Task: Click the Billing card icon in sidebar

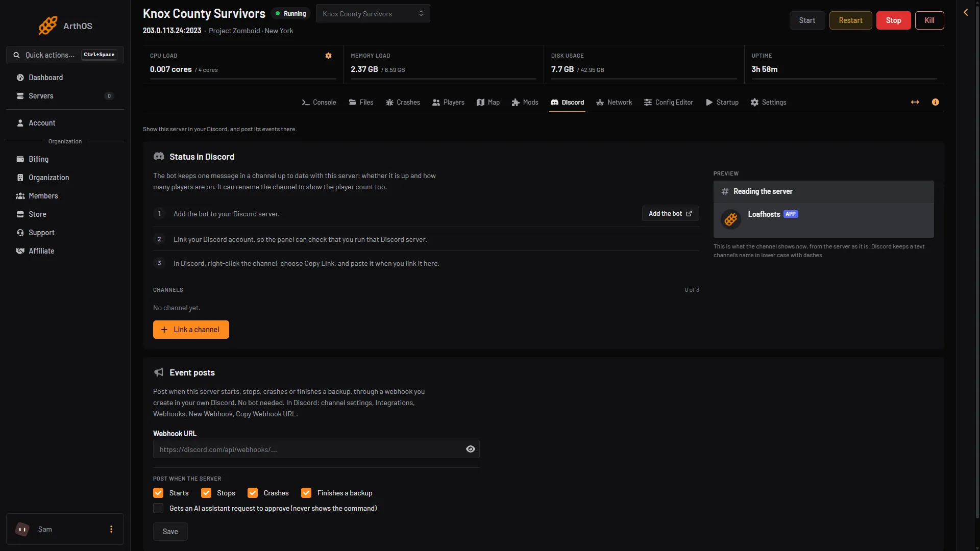Action: click(20, 159)
